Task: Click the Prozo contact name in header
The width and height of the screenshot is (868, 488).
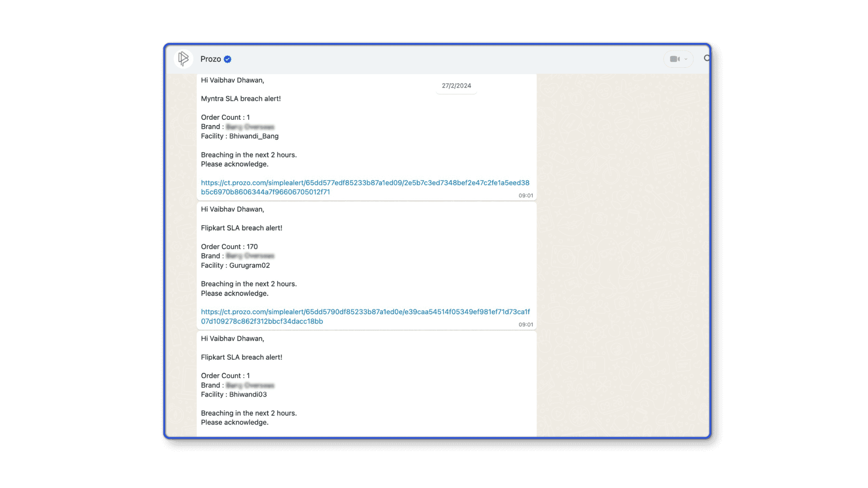Action: pyautogui.click(x=211, y=59)
